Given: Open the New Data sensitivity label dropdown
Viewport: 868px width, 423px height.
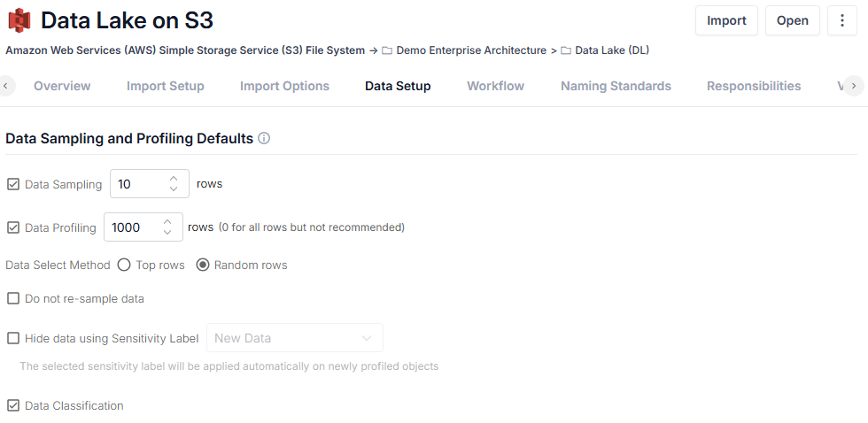Looking at the screenshot, I should pyautogui.click(x=294, y=338).
